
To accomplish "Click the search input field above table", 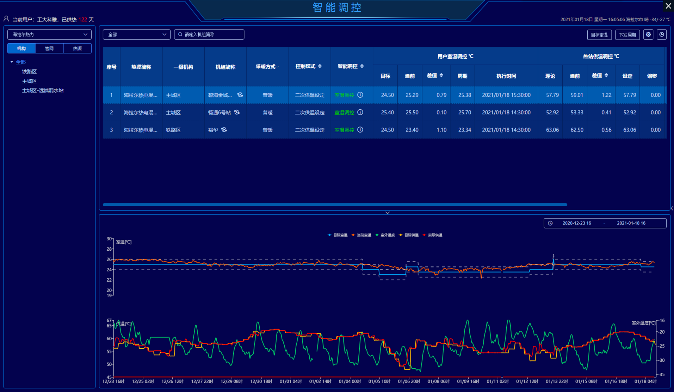I will (209, 34).
